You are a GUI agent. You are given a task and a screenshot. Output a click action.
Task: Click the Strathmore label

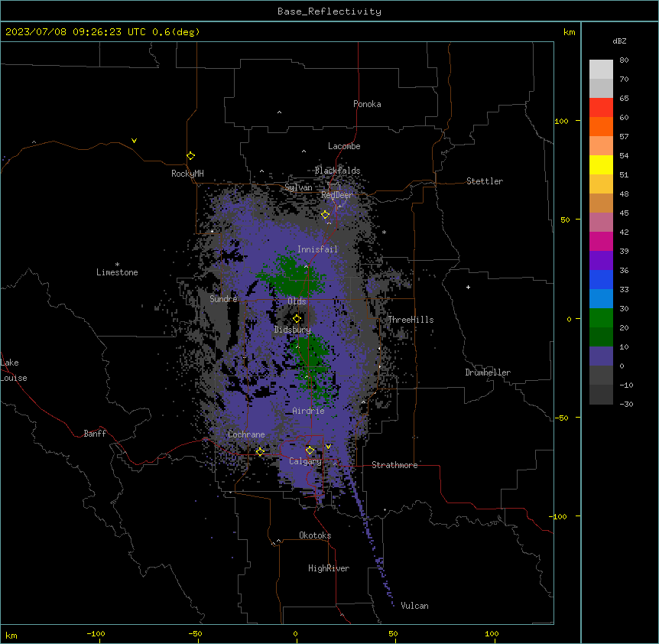[x=394, y=465]
